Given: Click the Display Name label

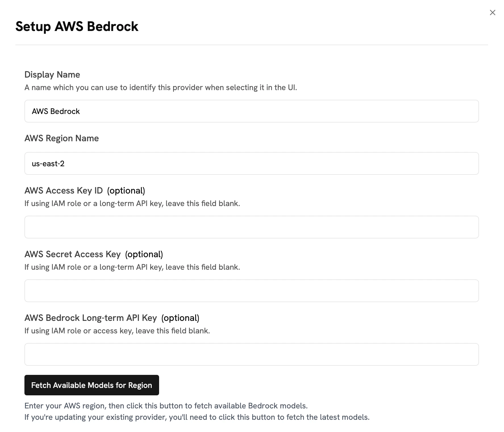Looking at the screenshot, I should [52, 75].
